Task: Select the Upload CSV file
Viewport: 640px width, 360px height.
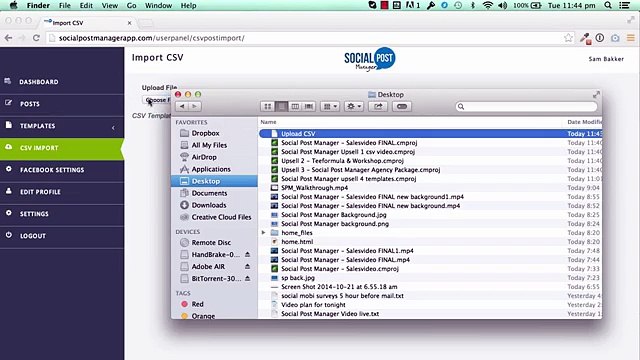Action: 430,133
